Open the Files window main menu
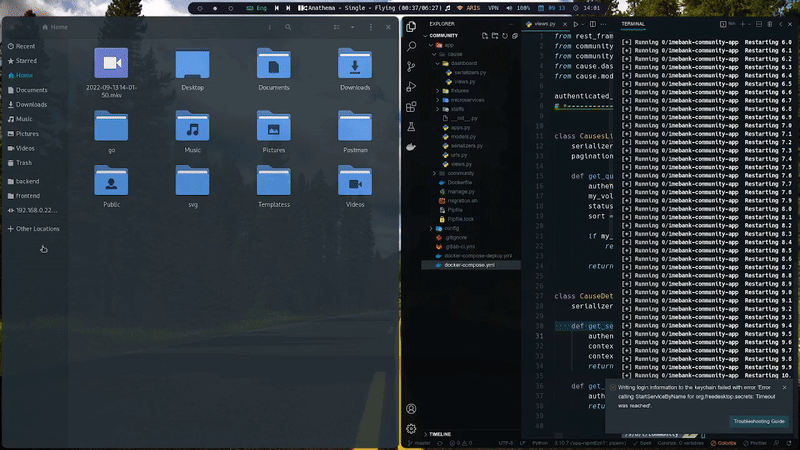This screenshot has height=450, width=800. coord(371,27)
